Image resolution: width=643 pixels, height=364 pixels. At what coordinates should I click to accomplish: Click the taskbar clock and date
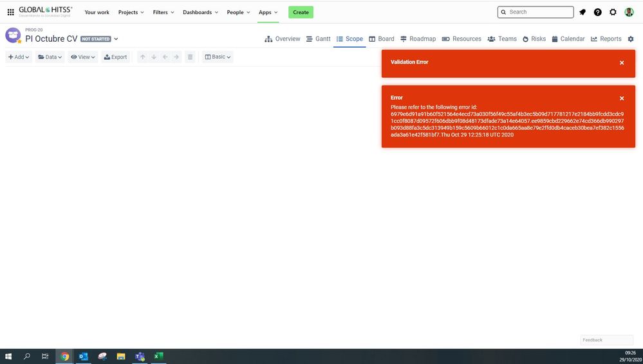(630, 356)
